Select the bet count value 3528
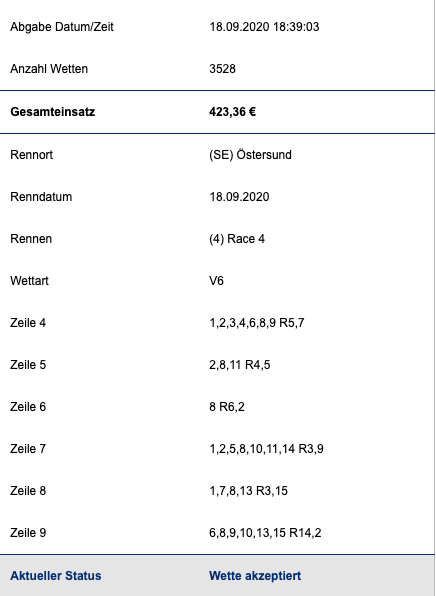 click(222, 69)
